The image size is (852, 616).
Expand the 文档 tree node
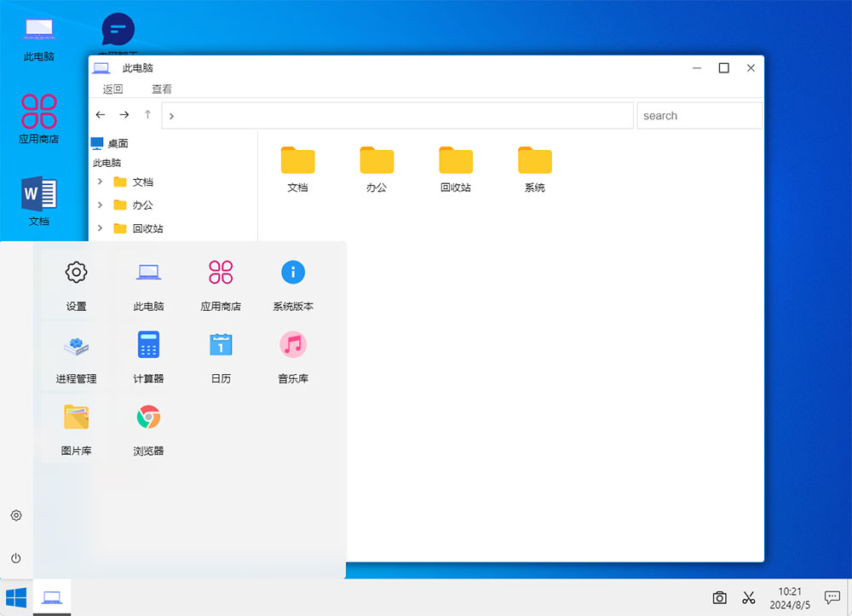[100, 181]
